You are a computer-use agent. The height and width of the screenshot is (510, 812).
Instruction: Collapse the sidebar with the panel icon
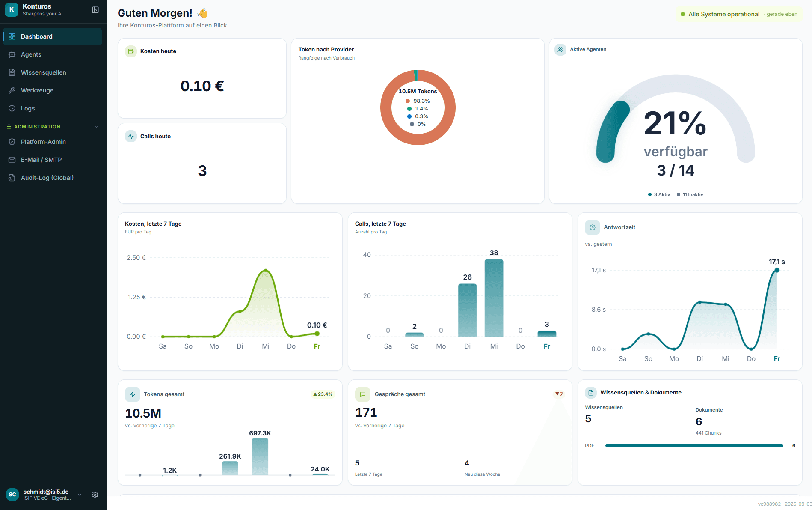(95, 10)
